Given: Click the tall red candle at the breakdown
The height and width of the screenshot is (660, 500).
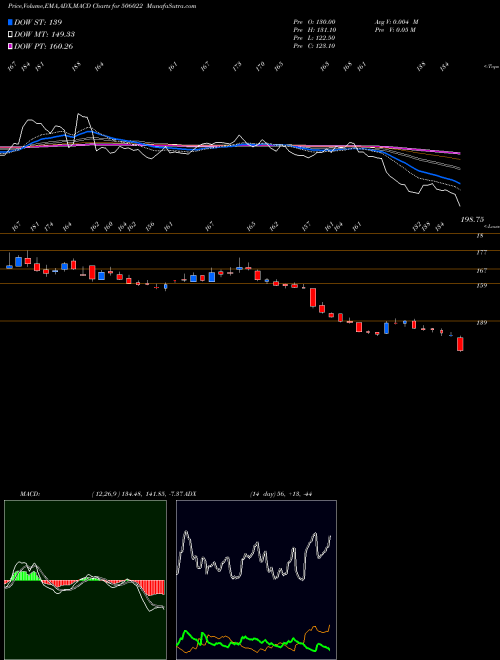Looking at the screenshot, I should click(313, 297).
